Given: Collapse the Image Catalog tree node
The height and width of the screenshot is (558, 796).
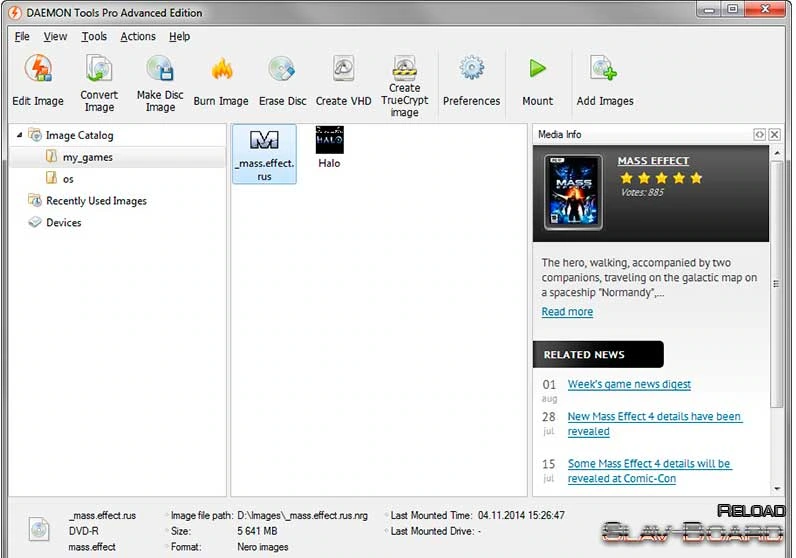Looking at the screenshot, I should (19, 135).
